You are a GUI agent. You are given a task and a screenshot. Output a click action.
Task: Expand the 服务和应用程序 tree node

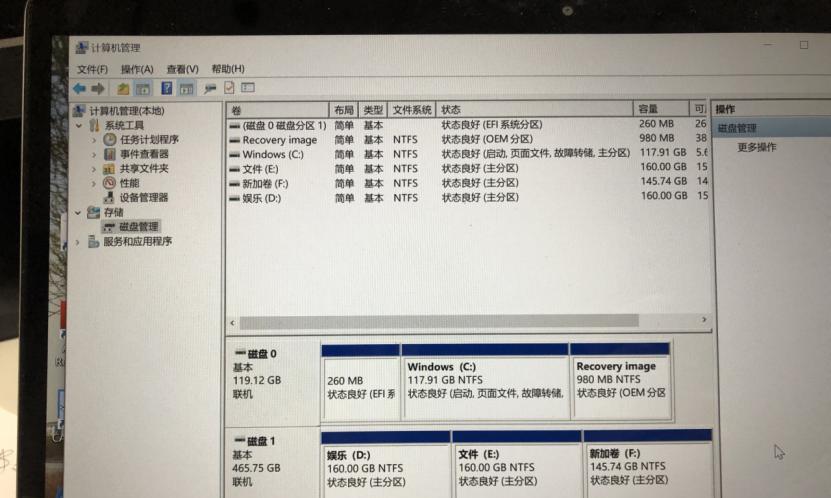[x=78, y=242]
